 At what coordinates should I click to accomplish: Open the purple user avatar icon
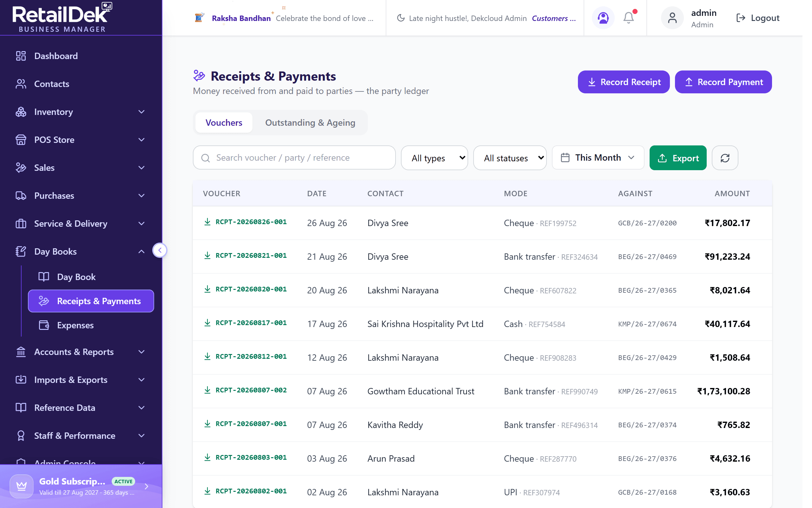coord(603,18)
